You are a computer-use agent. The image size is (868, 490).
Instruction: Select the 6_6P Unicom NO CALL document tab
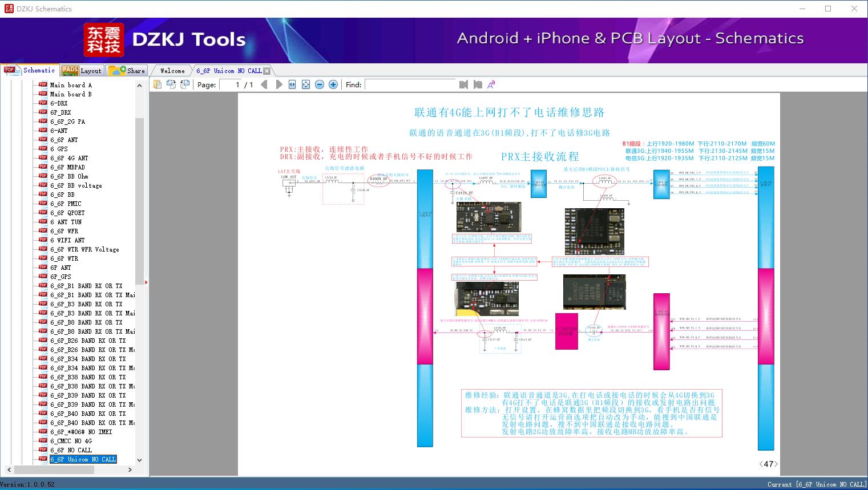(229, 71)
